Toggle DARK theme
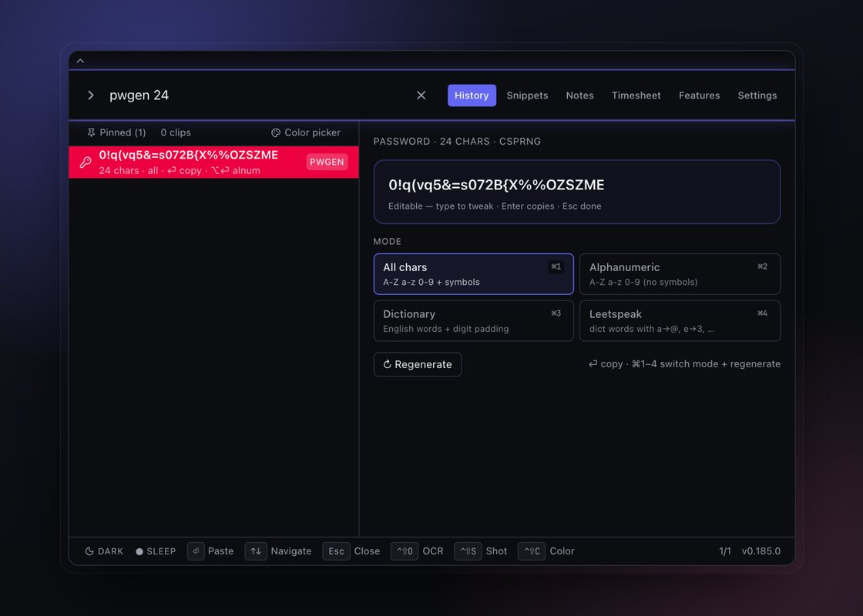This screenshot has width=863, height=616. coord(104,551)
